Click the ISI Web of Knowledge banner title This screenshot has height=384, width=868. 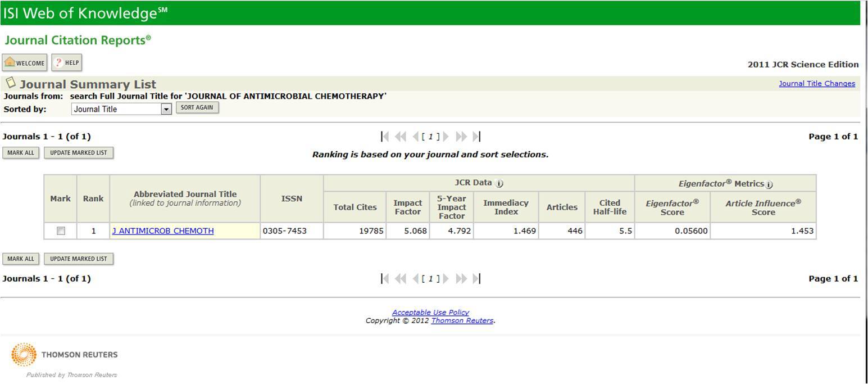point(85,13)
